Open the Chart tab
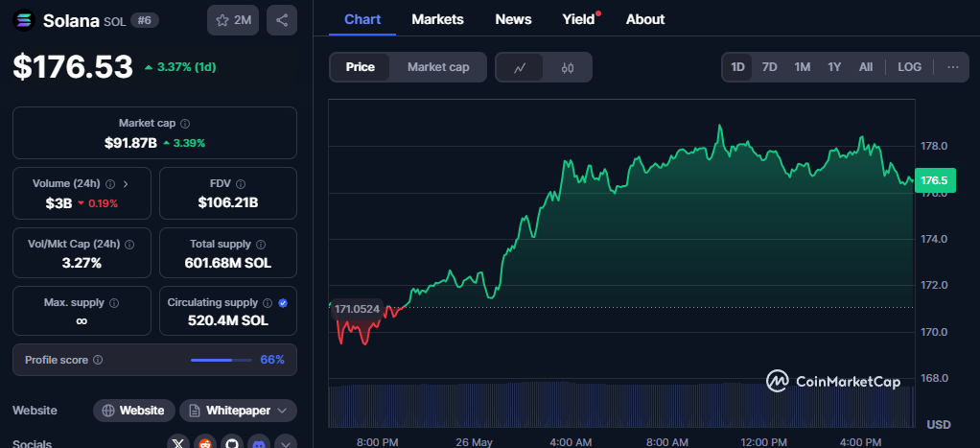The image size is (980, 448). point(362,19)
